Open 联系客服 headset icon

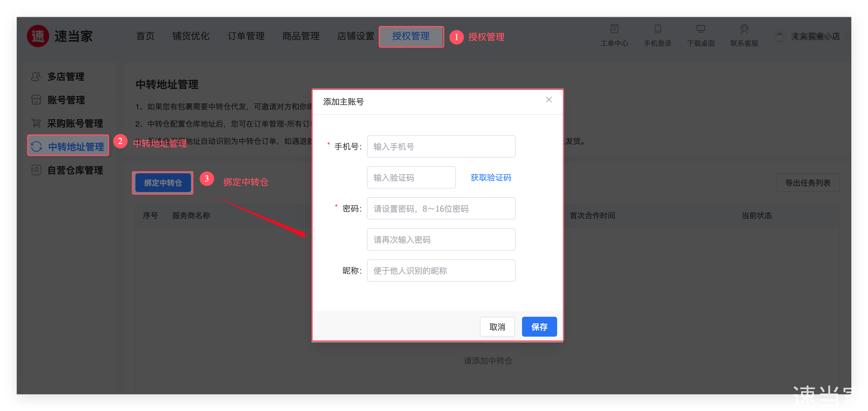(x=744, y=29)
